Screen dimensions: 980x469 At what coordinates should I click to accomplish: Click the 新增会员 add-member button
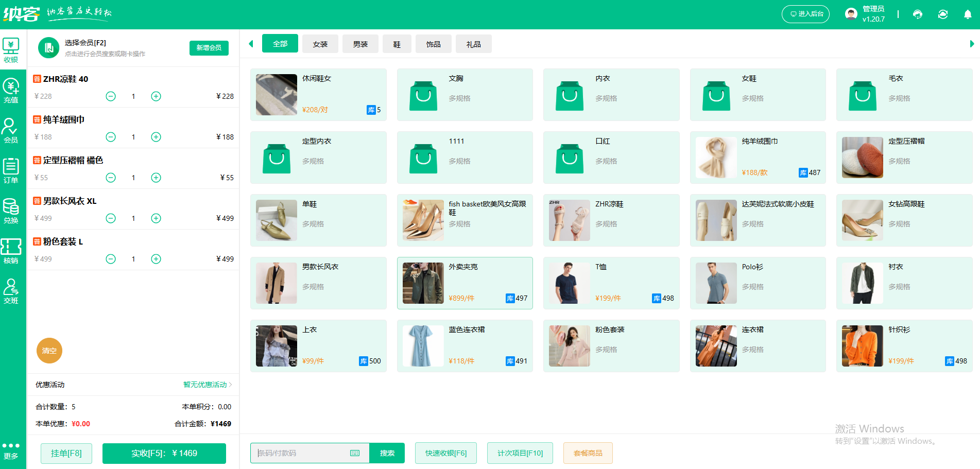(209, 48)
